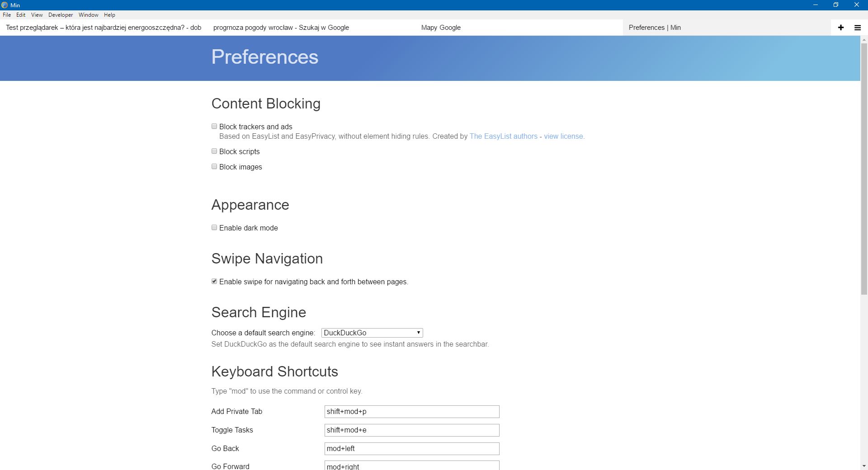Restore down the Min window

click(x=836, y=5)
